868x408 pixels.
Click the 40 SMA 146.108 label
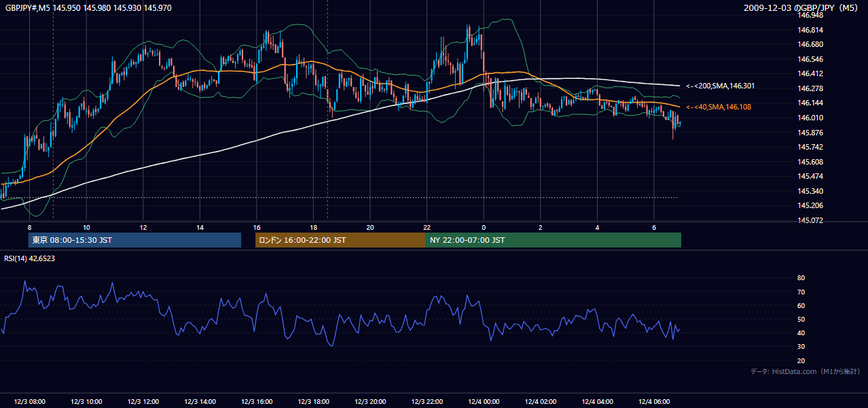click(719, 107)
